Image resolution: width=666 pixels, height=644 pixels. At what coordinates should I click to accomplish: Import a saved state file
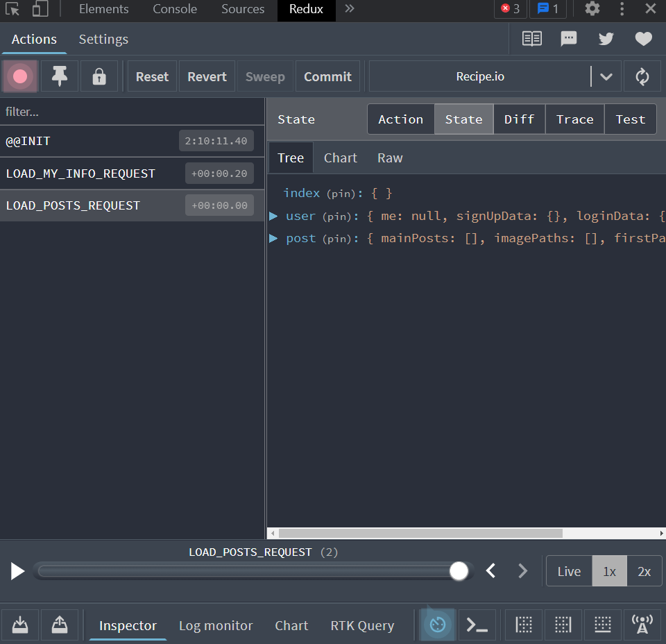pos(19,625)
